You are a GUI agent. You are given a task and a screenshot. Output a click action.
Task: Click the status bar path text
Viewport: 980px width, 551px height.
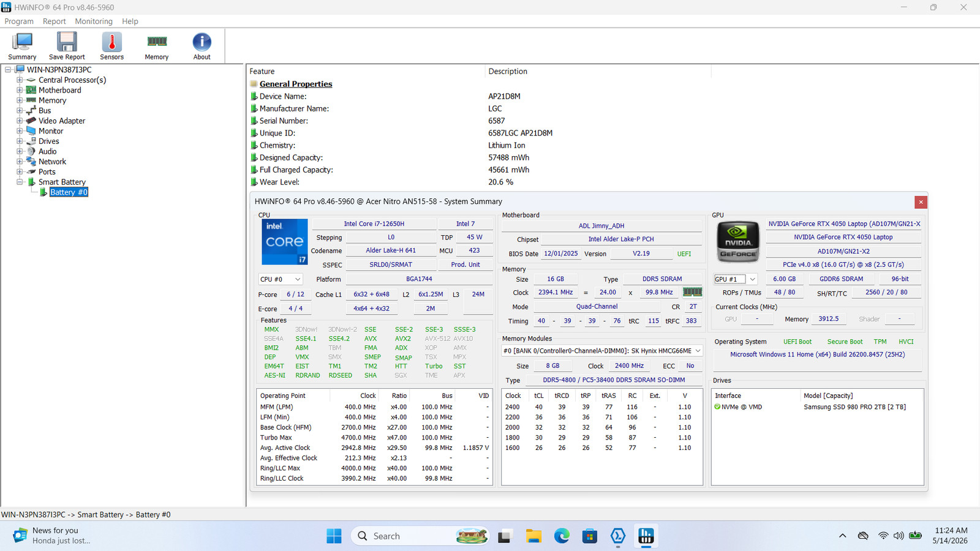[86, 515]
